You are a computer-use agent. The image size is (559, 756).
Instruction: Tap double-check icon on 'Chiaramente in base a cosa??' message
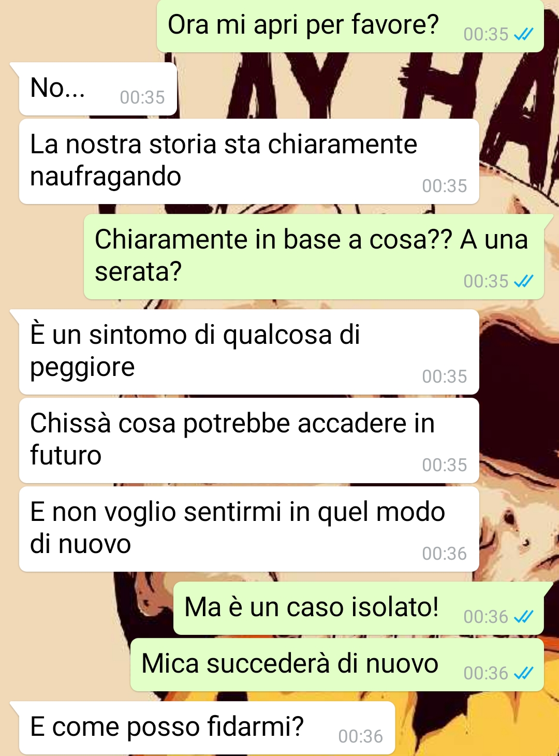point(523,281)
